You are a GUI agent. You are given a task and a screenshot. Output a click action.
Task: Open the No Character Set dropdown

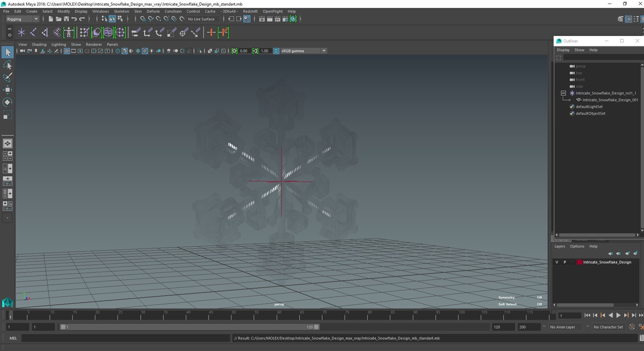[x=609, y=327]
